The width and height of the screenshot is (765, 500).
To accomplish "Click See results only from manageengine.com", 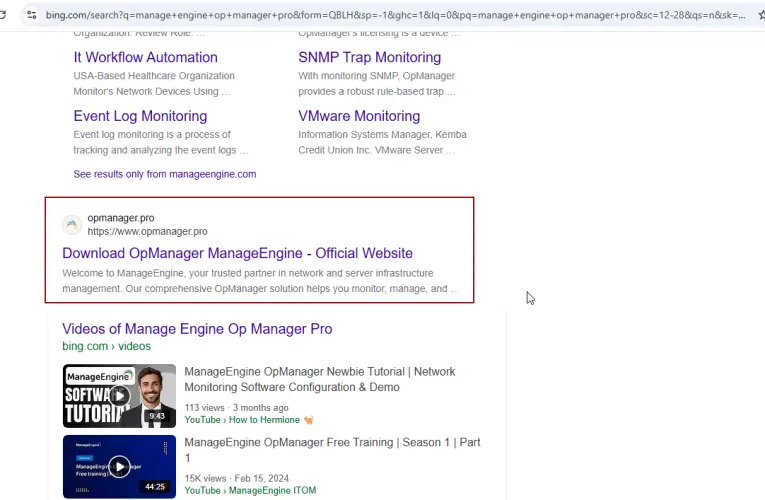I will (164, 174).
